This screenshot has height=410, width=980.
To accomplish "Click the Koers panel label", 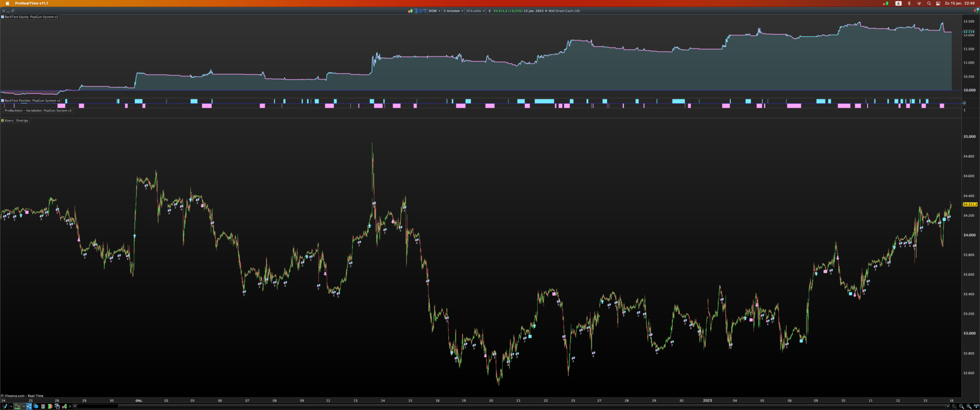I will point(9,121).
